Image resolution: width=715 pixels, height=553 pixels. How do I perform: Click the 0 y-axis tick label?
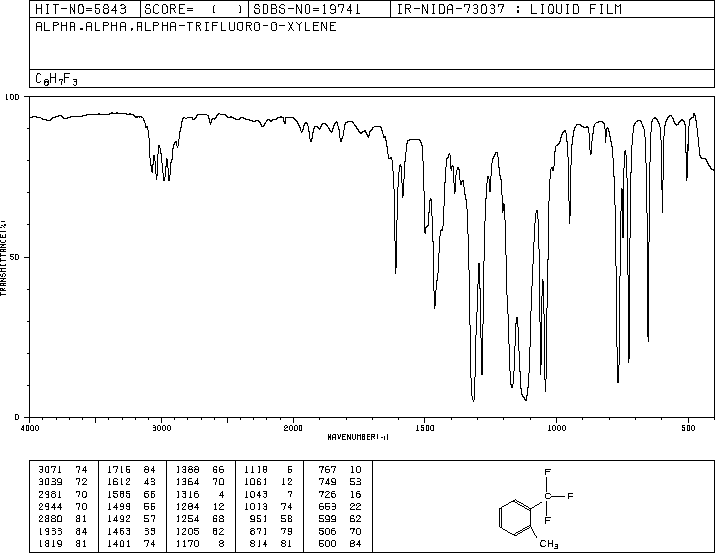click(17, 417)
